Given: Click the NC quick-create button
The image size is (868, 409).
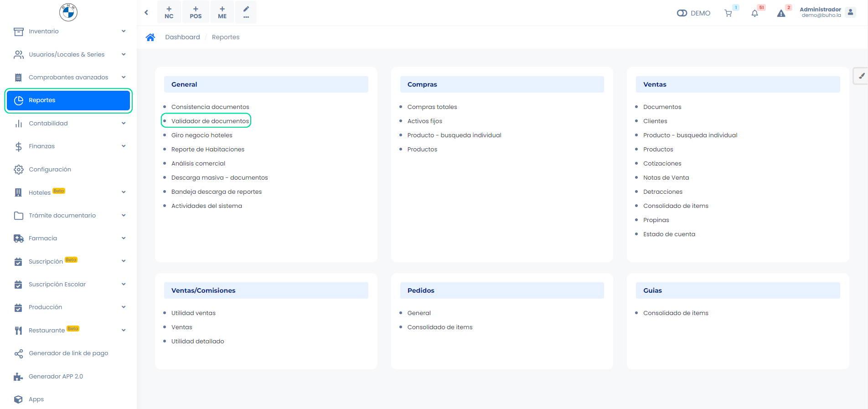Looking at the screenshot, I should coord(169,12).
